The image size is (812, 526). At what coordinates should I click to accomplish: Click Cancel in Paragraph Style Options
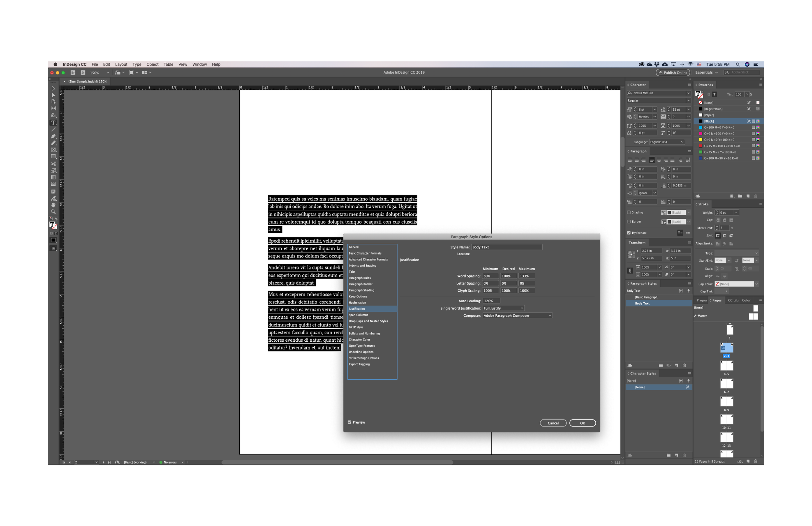553,423
